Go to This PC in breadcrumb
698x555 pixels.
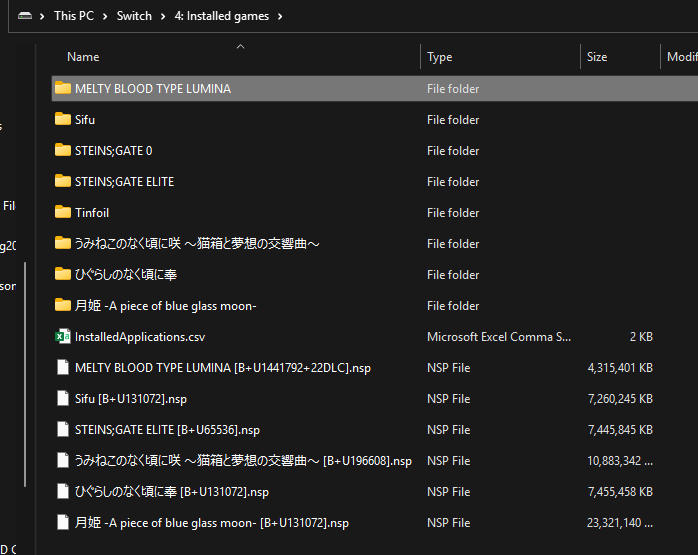coord(74,16)
